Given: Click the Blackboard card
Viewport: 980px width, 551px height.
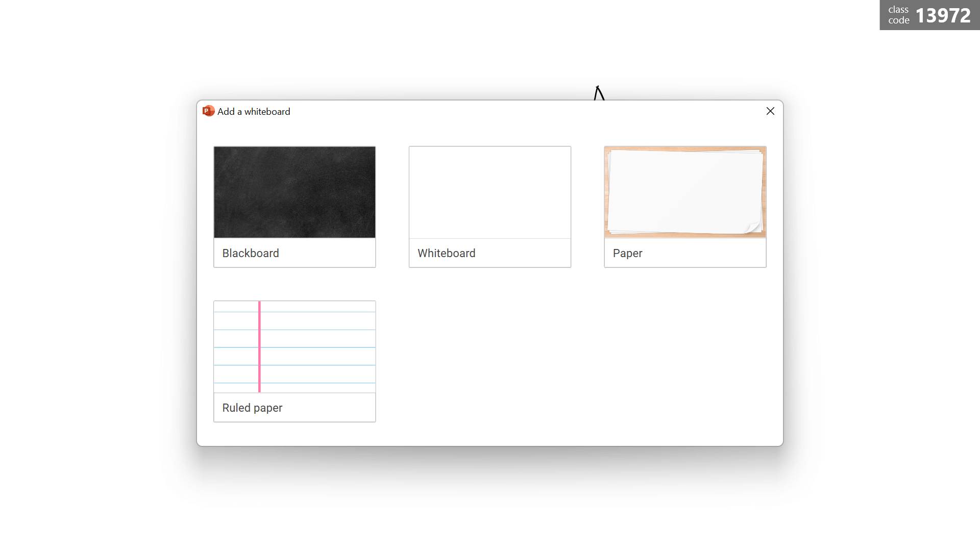Looking at the screenshot, I should [295, 207].
